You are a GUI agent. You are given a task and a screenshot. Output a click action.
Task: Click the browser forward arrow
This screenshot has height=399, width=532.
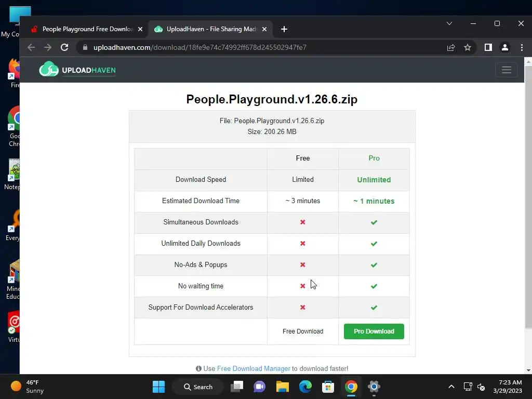[x=48, y=47]
